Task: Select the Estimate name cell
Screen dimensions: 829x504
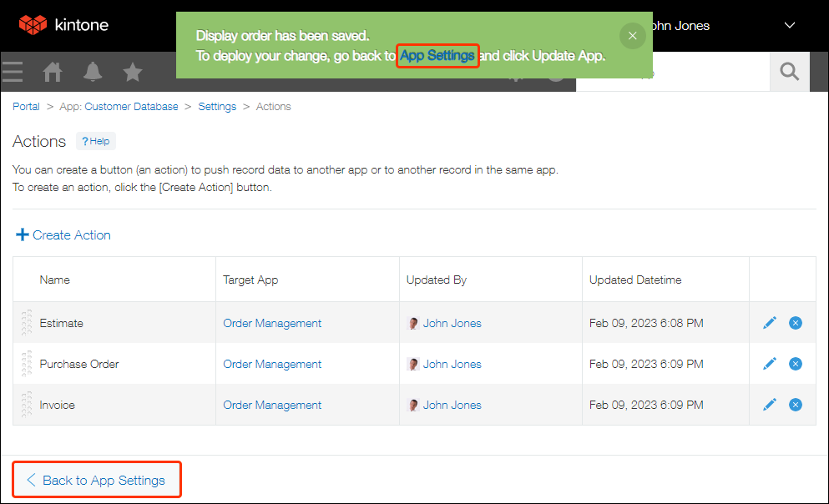Action: click(x=114, y=323)
